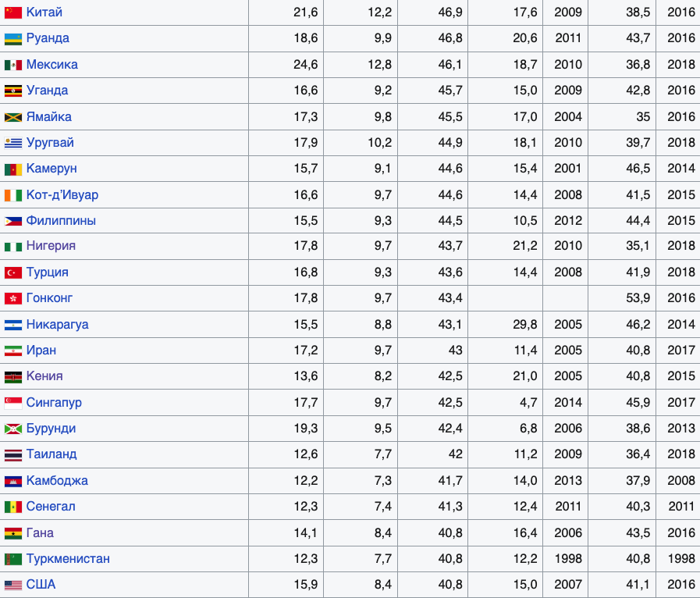700x598 pixels.
Task: Click the Kenya flag icon
Action: 13,377
